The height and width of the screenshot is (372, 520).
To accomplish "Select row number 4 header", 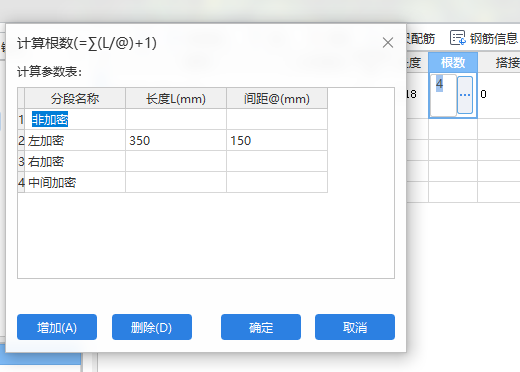I will tap(21, 182).
